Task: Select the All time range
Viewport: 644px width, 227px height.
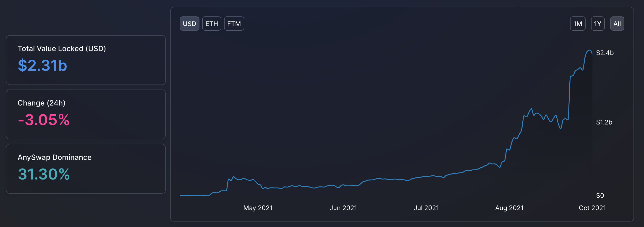Action: (x=617, y=24)
